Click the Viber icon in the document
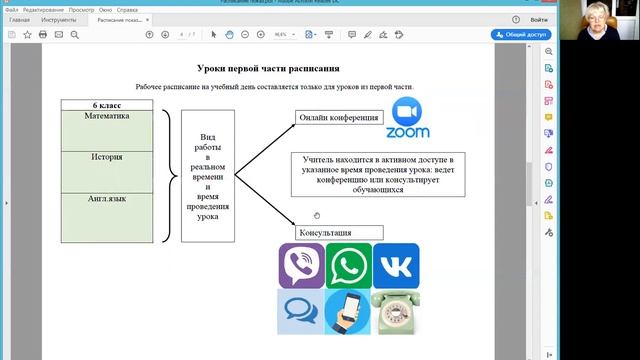640x360 pixels. pos(302,266)
